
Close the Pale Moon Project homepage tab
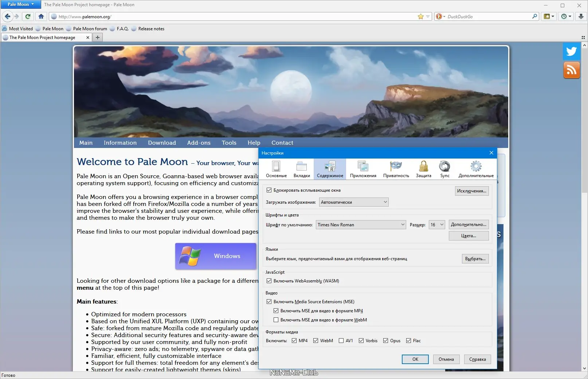pos(87,37)
